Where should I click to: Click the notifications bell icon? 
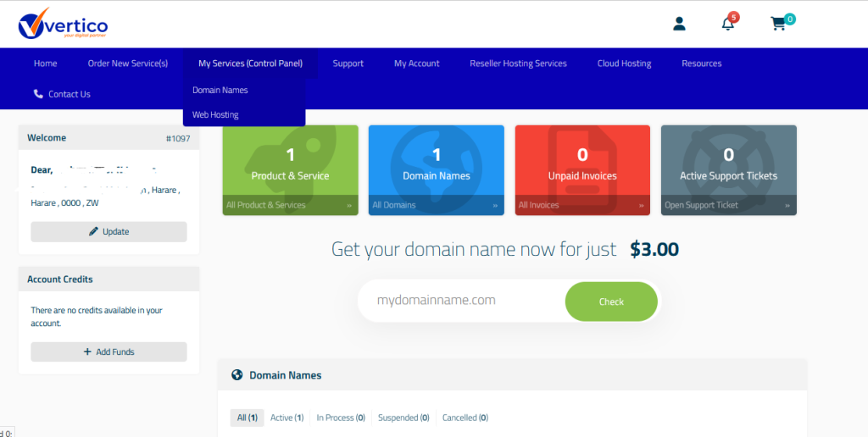coord(728,24)
